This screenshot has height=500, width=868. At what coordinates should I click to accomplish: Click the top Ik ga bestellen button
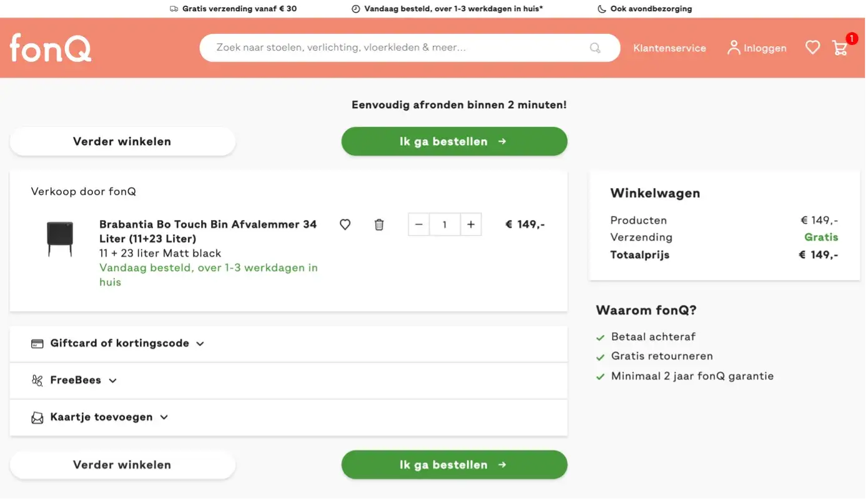click(x=454, y=141)
